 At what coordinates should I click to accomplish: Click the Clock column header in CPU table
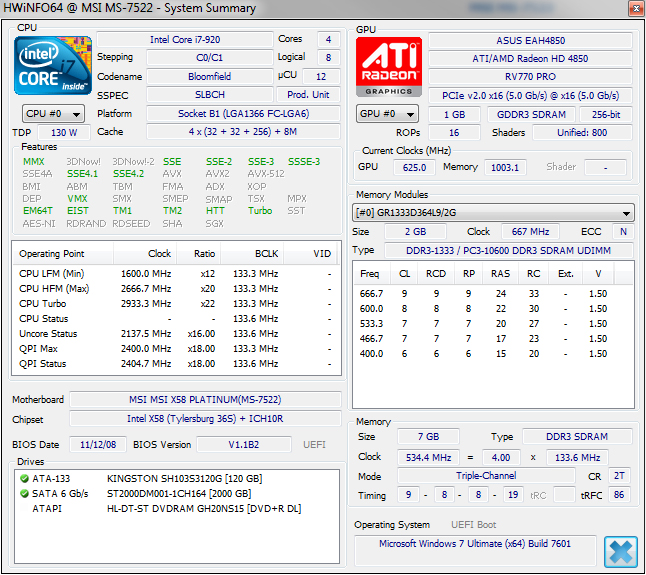(145, 253)
